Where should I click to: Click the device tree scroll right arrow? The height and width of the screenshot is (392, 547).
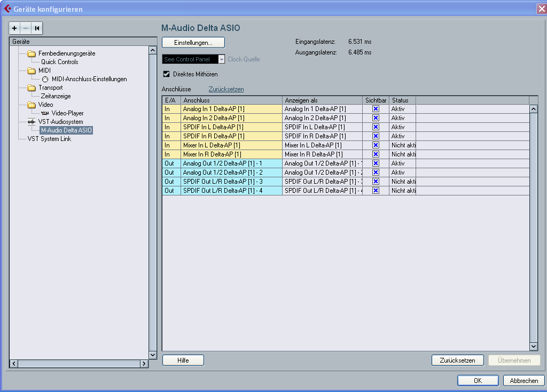coord(144,364)
